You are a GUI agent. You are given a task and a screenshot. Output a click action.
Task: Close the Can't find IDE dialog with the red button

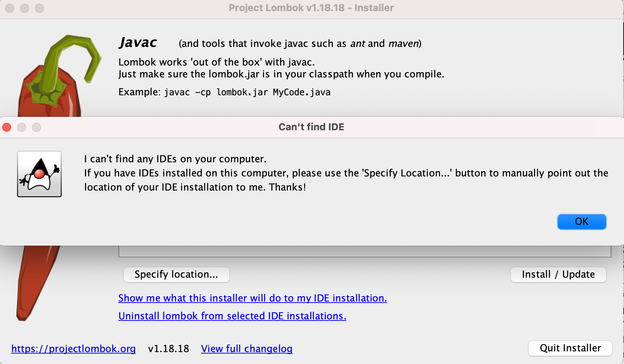click(7, 127)
